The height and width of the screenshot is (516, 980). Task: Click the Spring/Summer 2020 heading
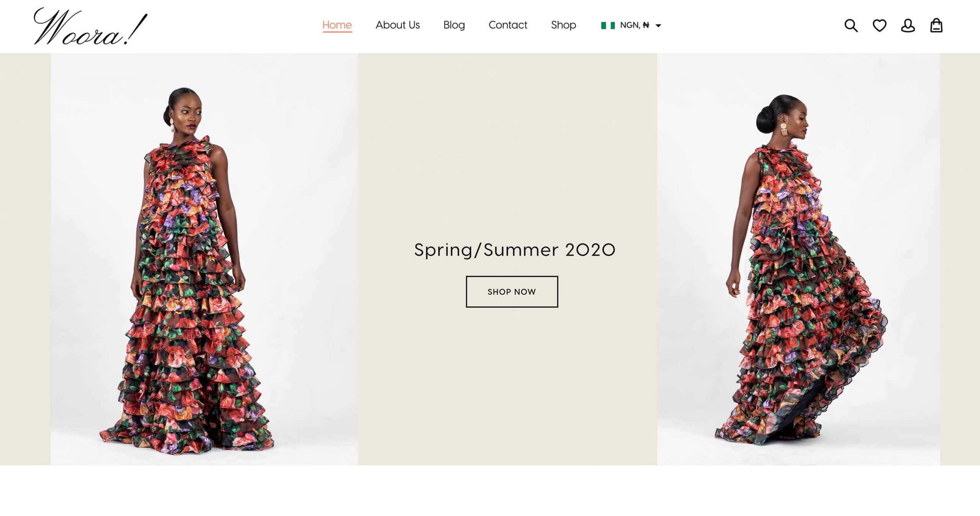(514, 250)
